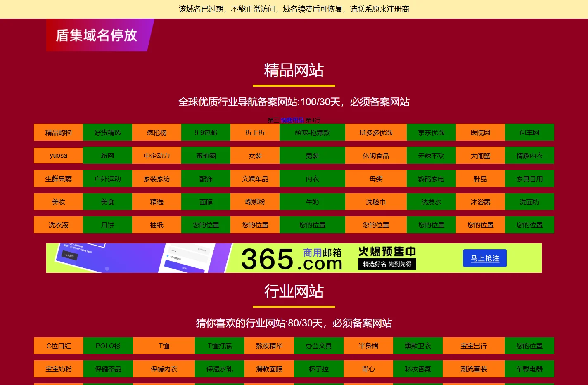The width and height of the screenshot is (588, 385).
Task: Open the 精品购物 tile
Action: (58, 132)
